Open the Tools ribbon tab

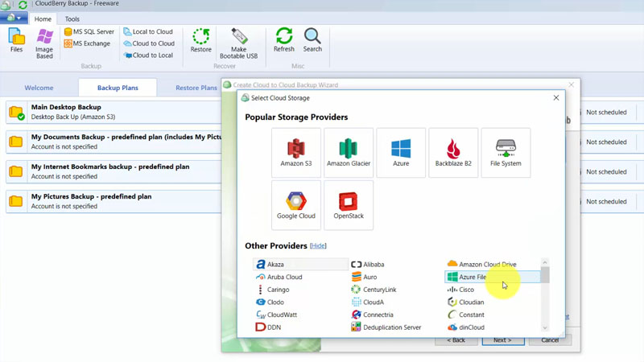[72, 19]
